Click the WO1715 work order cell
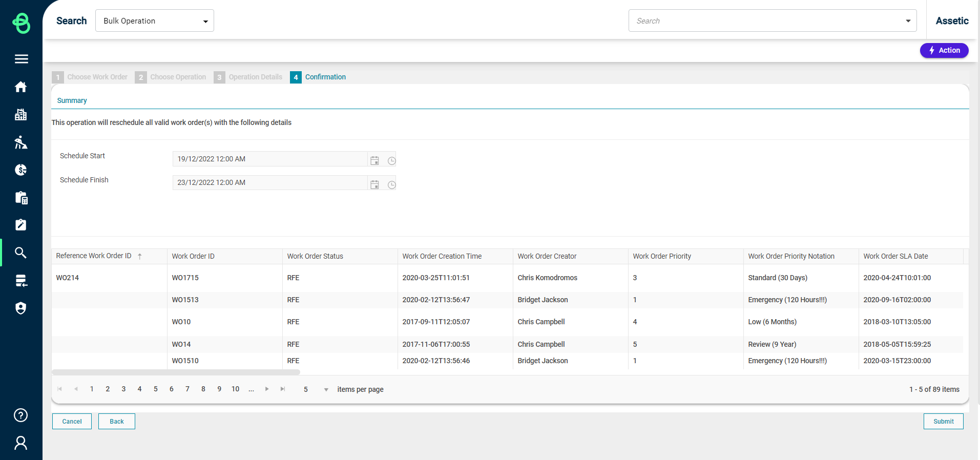 (x=185, y=278)
